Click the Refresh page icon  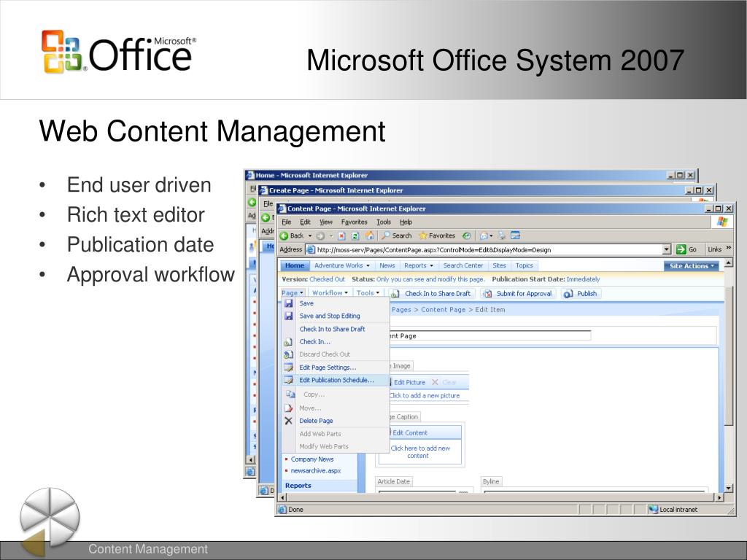pyautogui.click(x=355, y=236)
